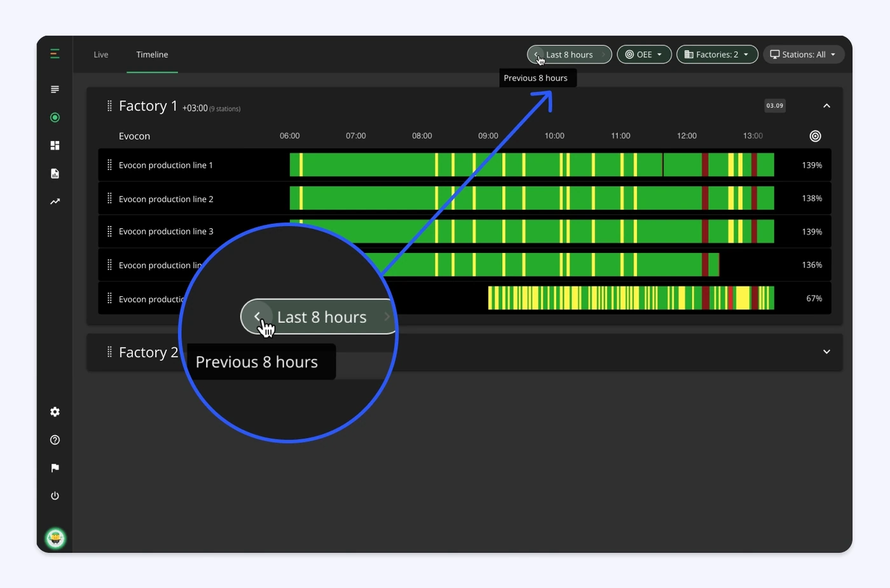Open the trend line chart icon

point(55,202)
